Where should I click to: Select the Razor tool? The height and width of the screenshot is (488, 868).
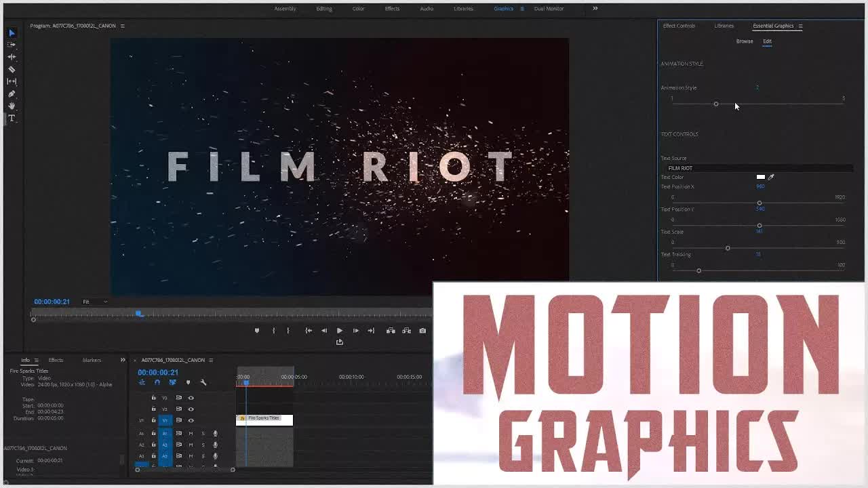(12, 69)
